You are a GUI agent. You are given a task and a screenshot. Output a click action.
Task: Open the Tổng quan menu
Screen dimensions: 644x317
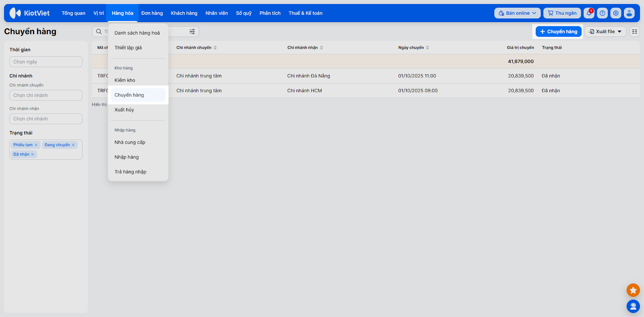[x=74, y=13]
